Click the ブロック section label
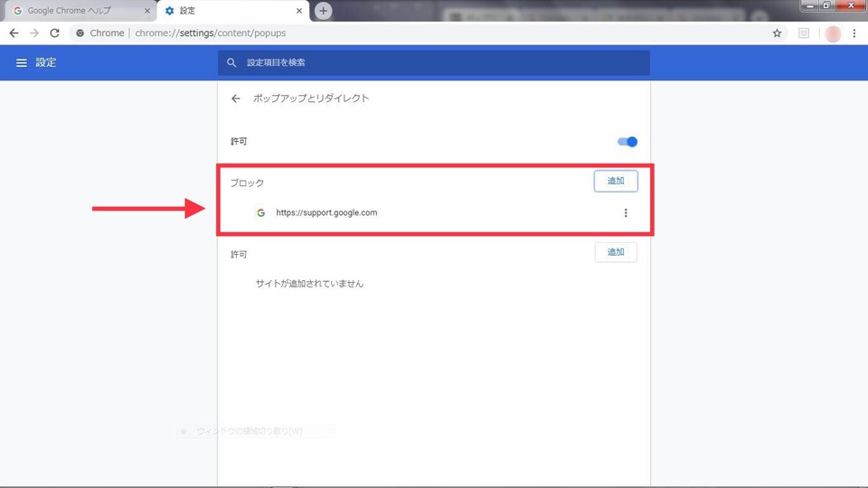This screenshot has width=868, height=488. pos(247,183)
